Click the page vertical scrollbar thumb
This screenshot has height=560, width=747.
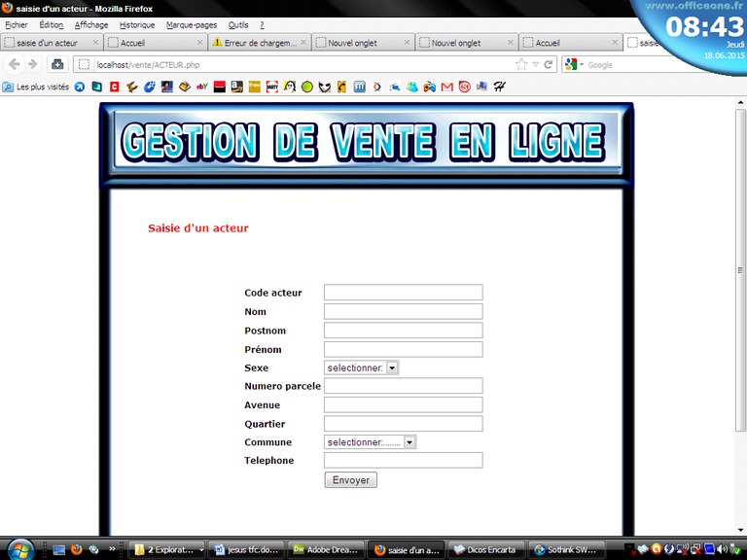click(x=740, y=270)
